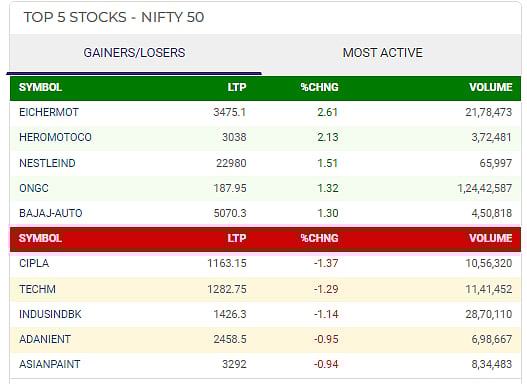Open the ADANIENT stock entry
The height and width of the screenshot is (384, 527).
click(45, 339)
